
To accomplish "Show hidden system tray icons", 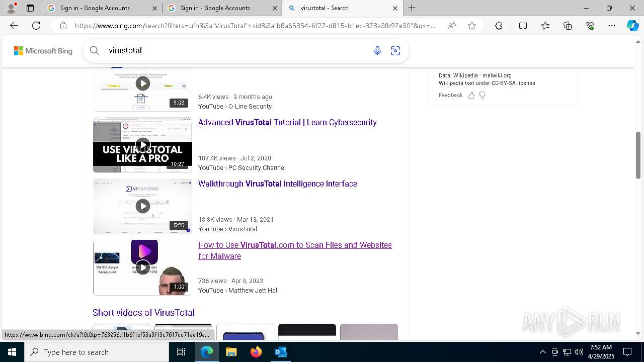I will point(542,352).
